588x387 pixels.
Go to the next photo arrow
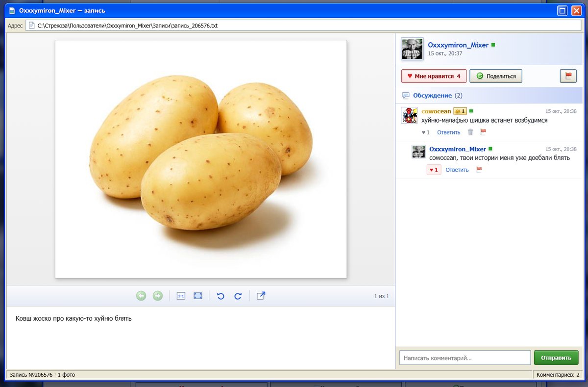tap(158, 296)
